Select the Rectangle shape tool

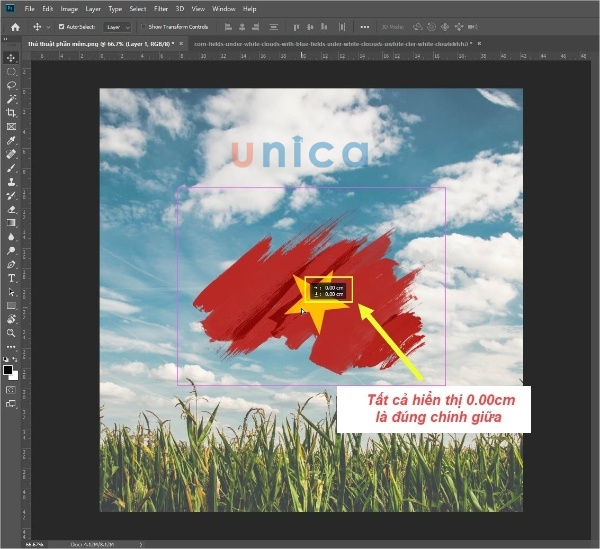click(x=11, y=306)
